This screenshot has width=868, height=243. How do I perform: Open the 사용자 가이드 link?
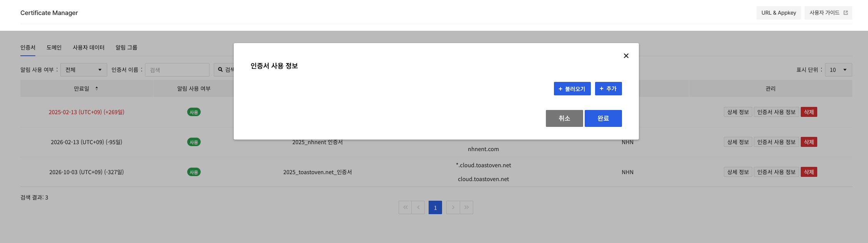[828, 13]
